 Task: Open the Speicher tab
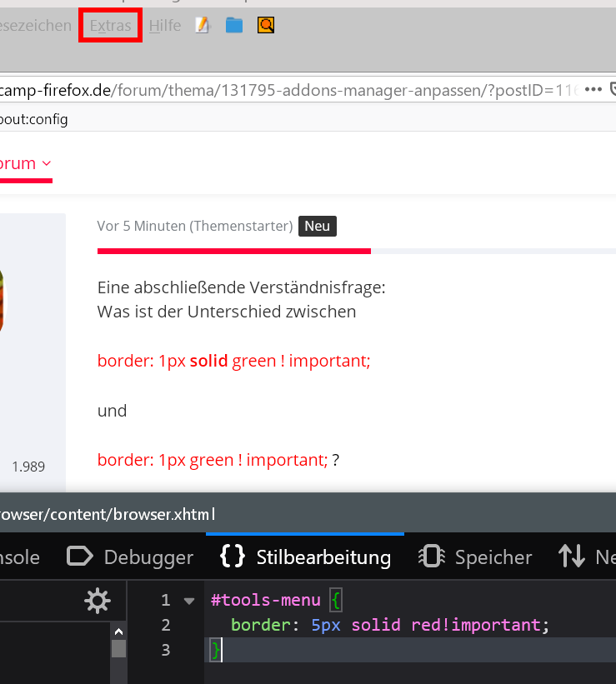(x=493, y=557)
